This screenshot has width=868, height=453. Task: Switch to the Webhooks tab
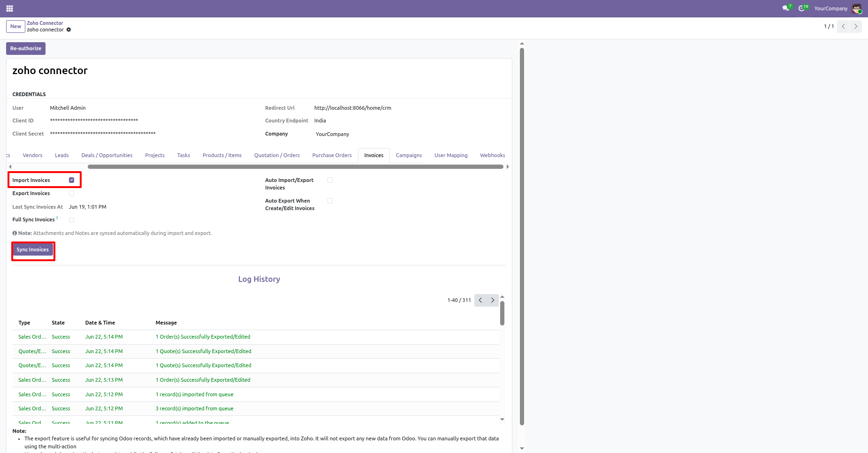(x=492, y=155)
